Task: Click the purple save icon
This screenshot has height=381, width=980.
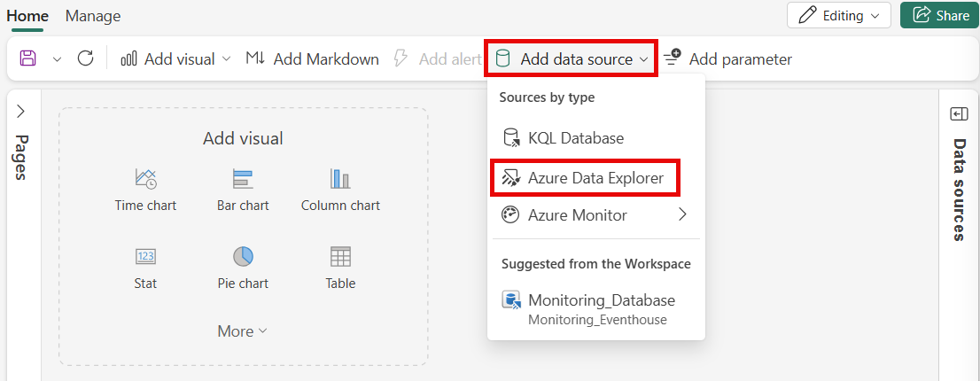Action: click(28, 58)
